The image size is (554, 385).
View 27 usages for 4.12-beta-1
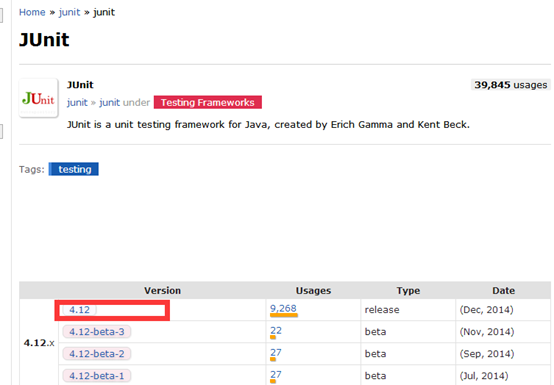276,374
